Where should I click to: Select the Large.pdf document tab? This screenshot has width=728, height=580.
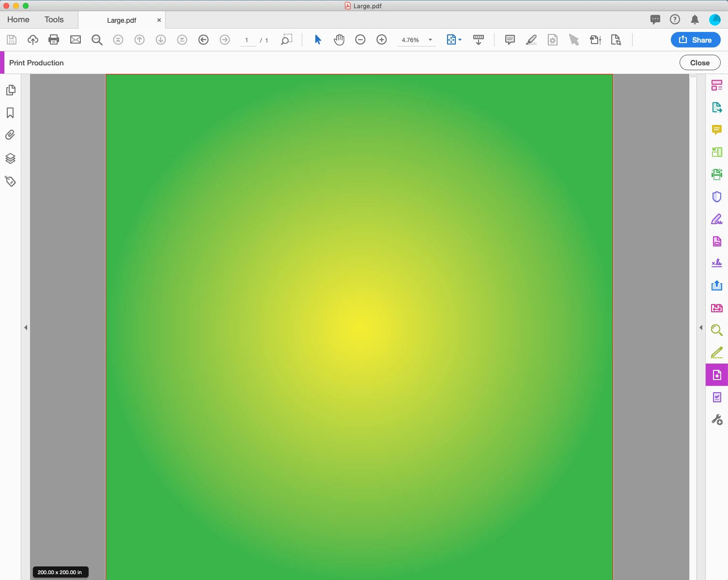pyautogui.click(x=122, y=20)
